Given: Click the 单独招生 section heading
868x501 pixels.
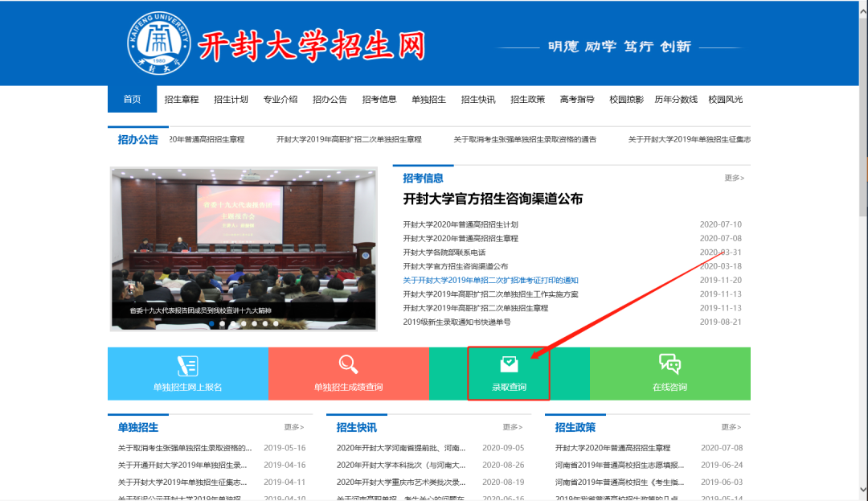Looking at the screenshot, I should tap(138, 427).
